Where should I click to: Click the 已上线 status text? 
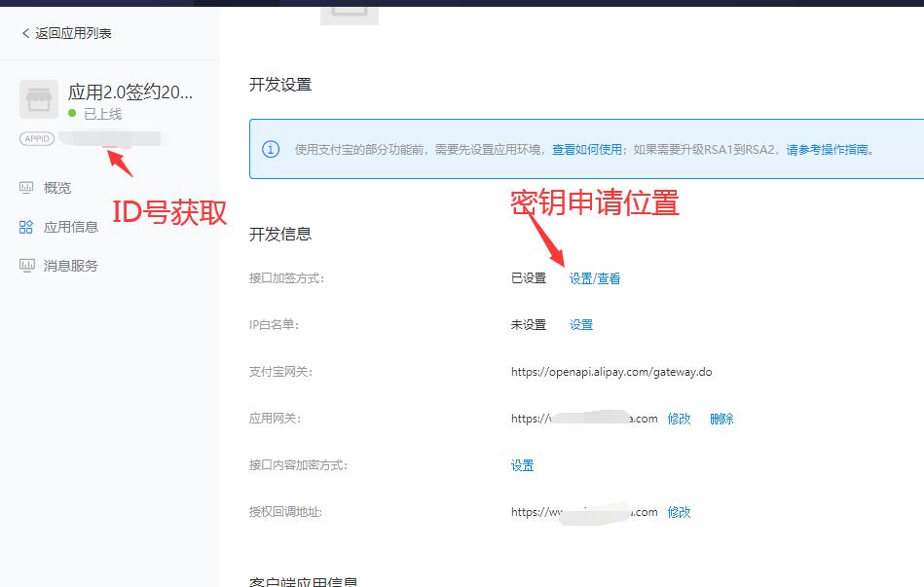click(x=102, y=114)
